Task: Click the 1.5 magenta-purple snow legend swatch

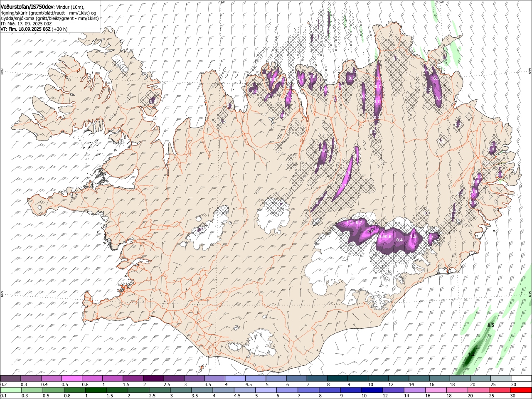Action: 133,378
